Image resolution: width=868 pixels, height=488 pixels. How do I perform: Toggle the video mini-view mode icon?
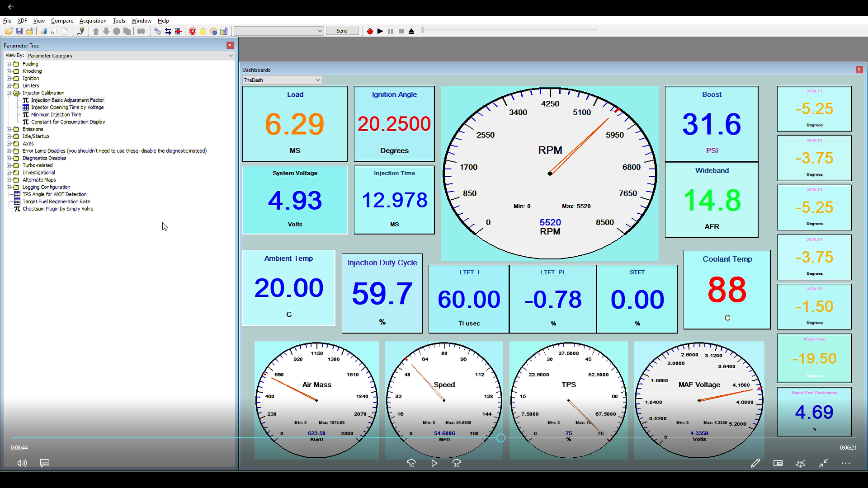point(778,463)
